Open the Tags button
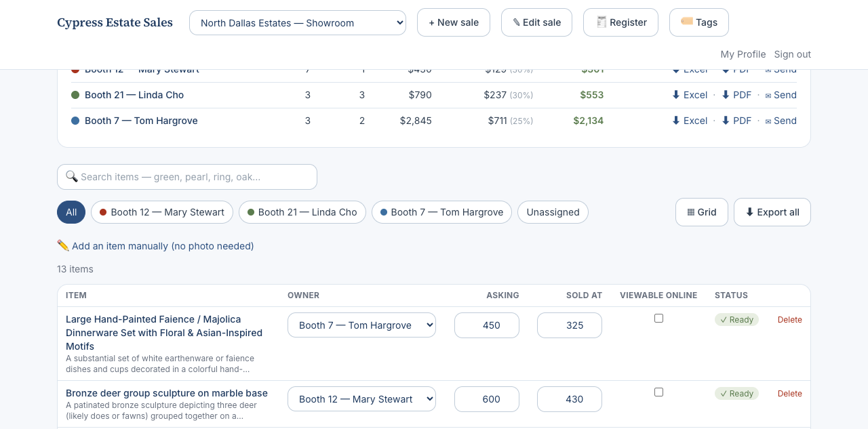The image size is (868, 429). (x=699, y=22)
